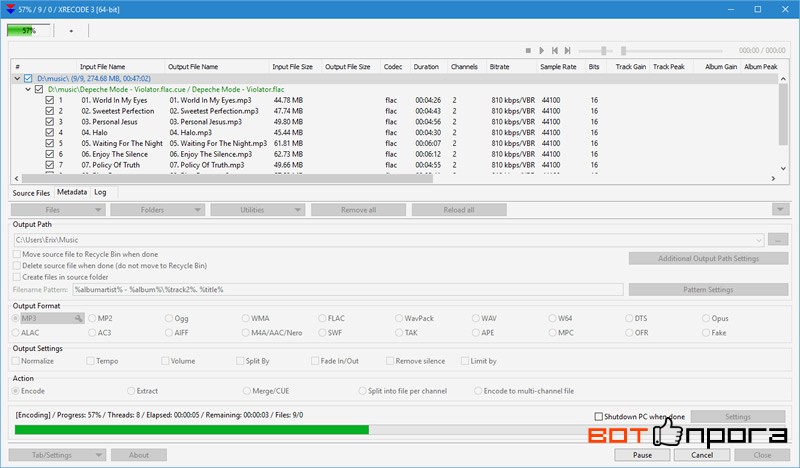Switch to the Source Files tab

point(31,193)
